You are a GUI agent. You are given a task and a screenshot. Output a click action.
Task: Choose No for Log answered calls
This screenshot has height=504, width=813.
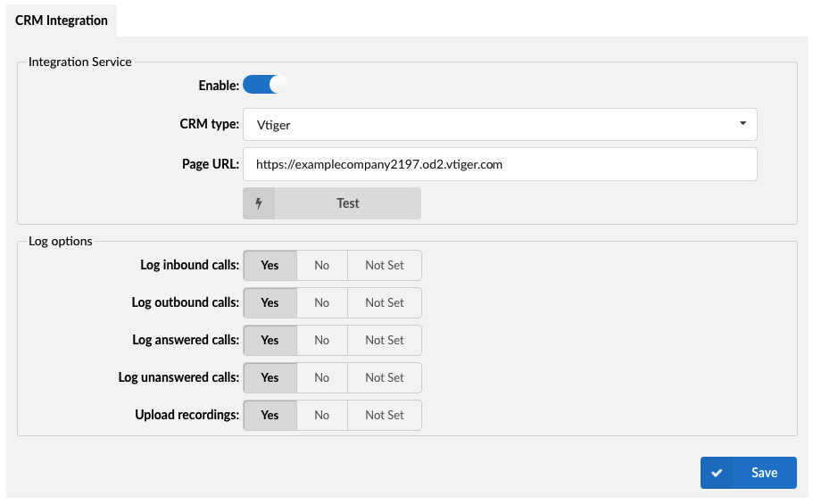coord(322,340)
